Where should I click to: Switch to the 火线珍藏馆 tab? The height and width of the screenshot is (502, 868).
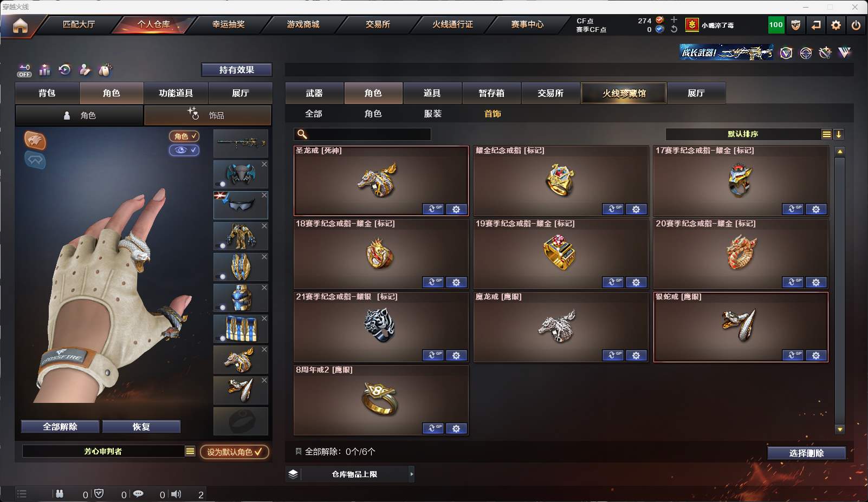(x=624, y=93)
